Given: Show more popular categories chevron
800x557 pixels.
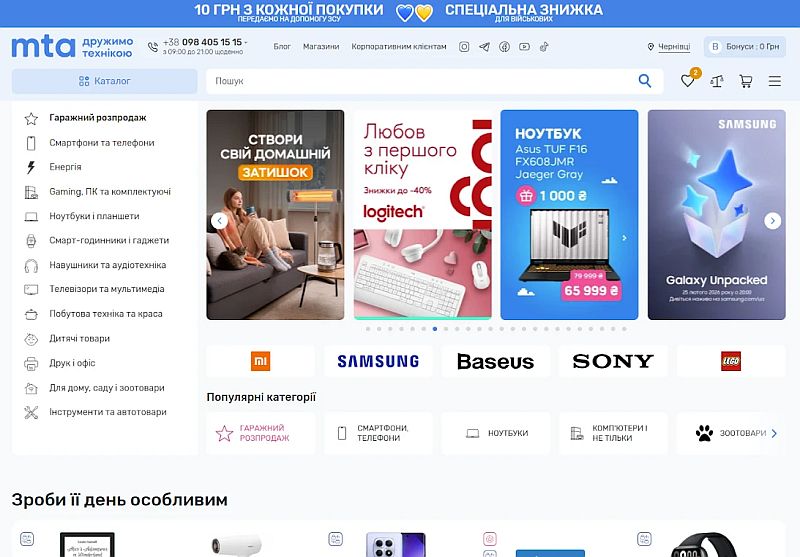Looking at the screenshot, I should coord(774,434).
